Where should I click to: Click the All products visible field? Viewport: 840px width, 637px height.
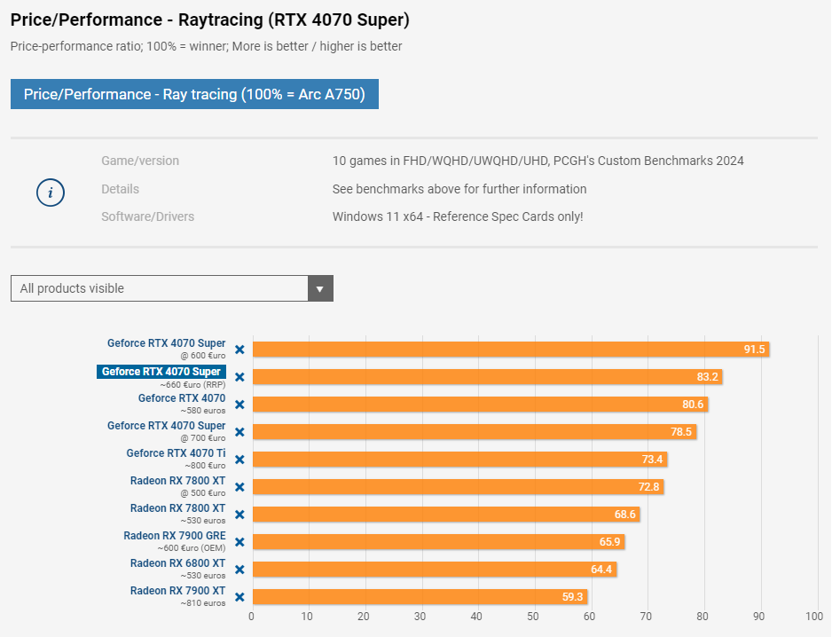coord(172,288)
